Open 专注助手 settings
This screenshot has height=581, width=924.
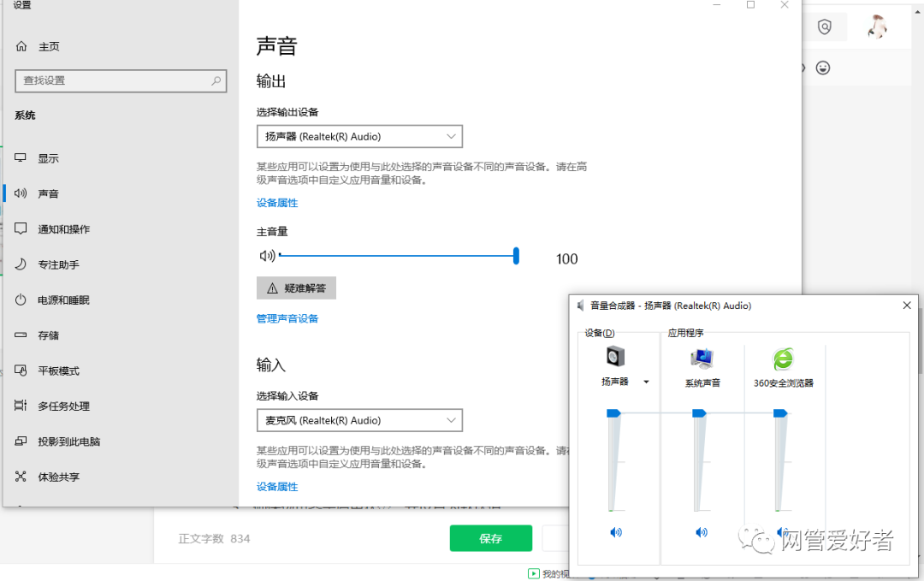coord(58,264)
